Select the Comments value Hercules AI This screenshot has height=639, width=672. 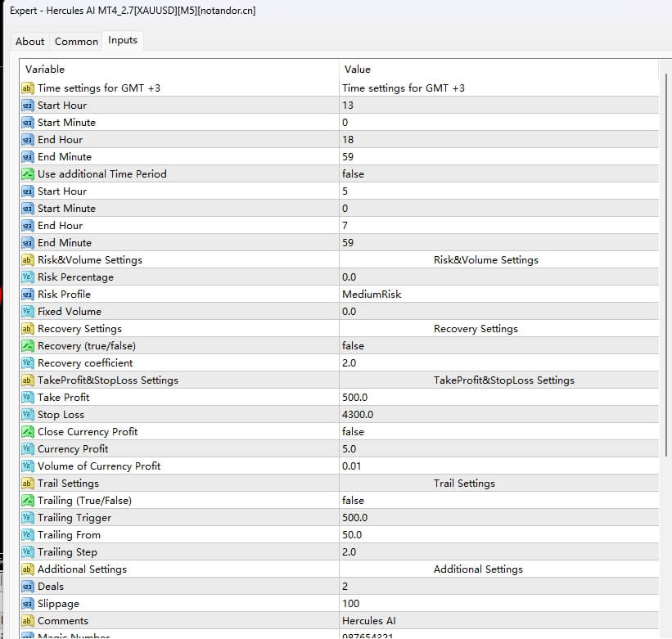point(369,621)
